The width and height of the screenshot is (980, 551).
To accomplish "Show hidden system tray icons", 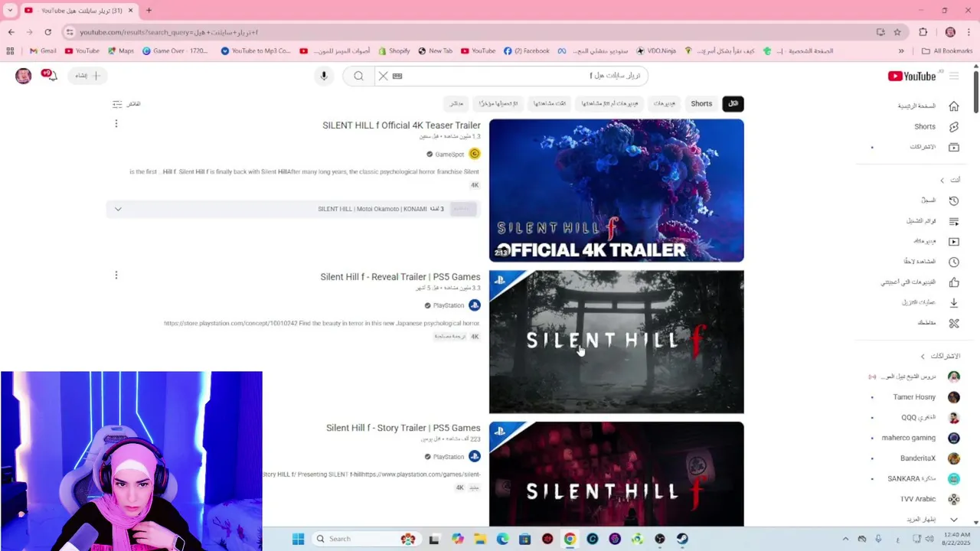I will point(845,539).
